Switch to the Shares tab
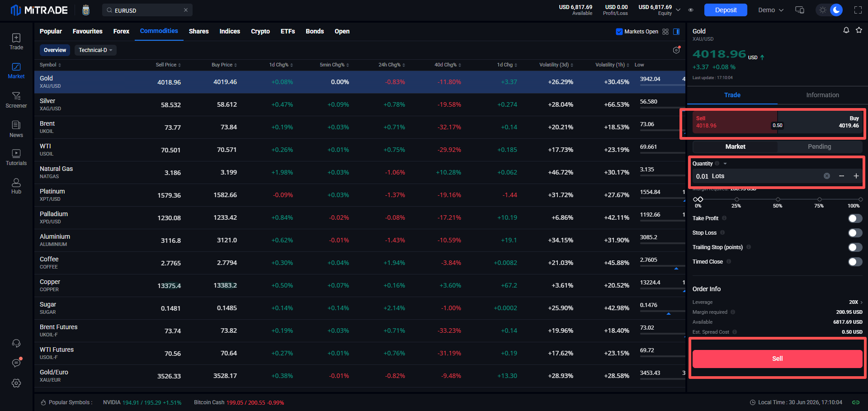The height and width of the screenshot is (411, 868). click(198, 31)
